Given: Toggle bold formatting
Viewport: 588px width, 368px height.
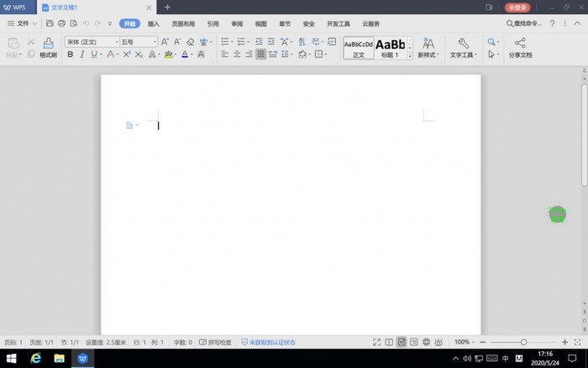Looking at the screenshot, I should (x=70, y=55).
